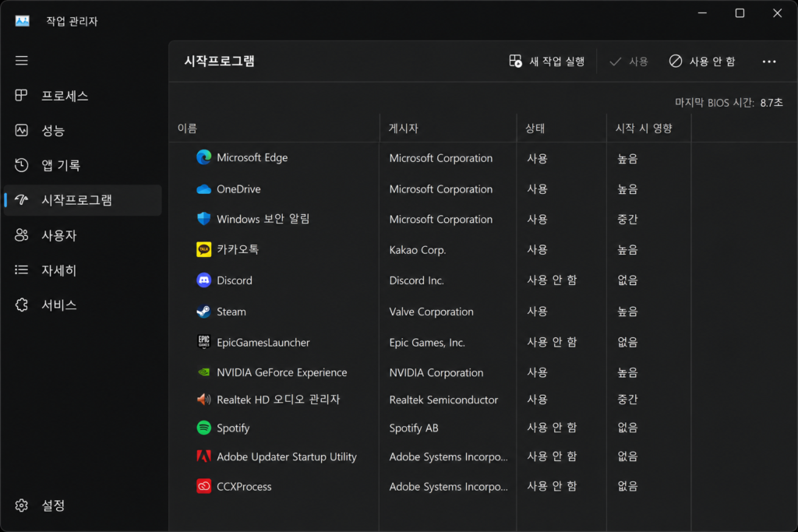798x532 pixels.
Task: Open the 서비스 tab
Action: point(83,305)
